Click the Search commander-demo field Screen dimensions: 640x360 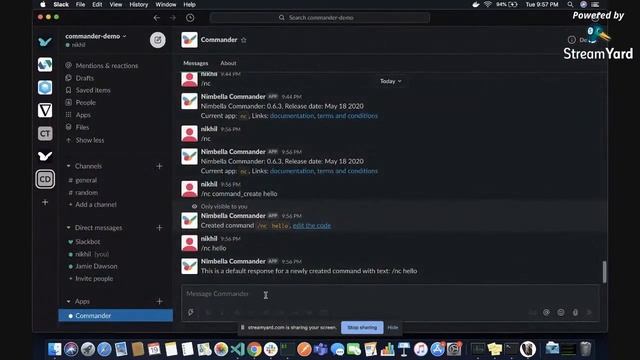pyautogui.click(x=320, y=18)
